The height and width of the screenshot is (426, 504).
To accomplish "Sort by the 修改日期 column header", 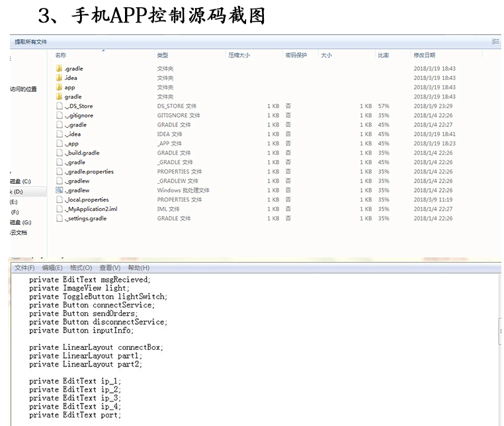I will click(425, 56).
